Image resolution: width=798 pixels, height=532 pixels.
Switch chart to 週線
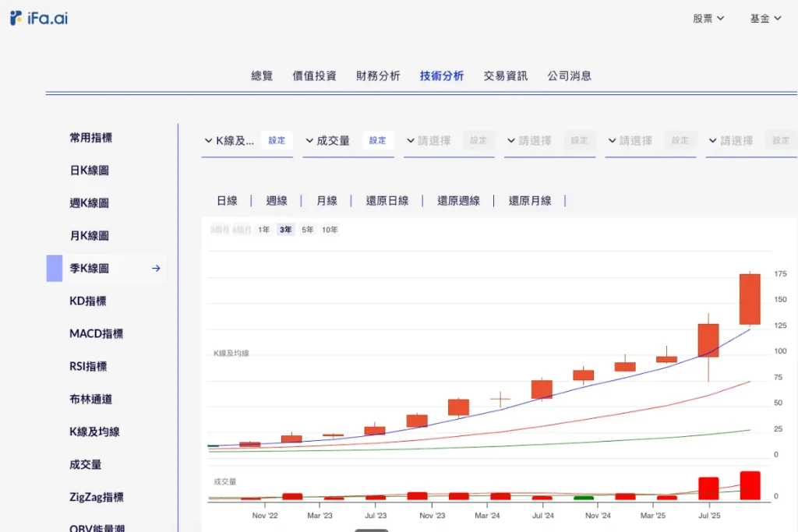(277, 201)
